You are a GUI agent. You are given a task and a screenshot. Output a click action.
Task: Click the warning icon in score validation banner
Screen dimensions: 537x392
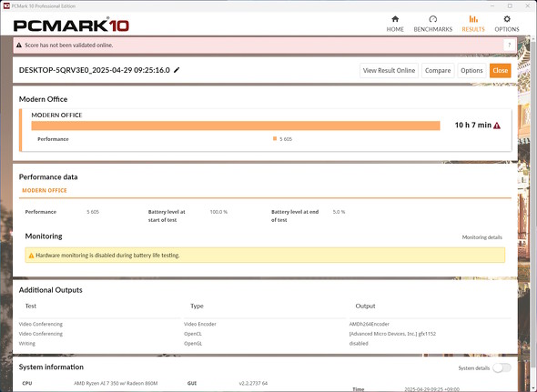click(x=19, y=45)
